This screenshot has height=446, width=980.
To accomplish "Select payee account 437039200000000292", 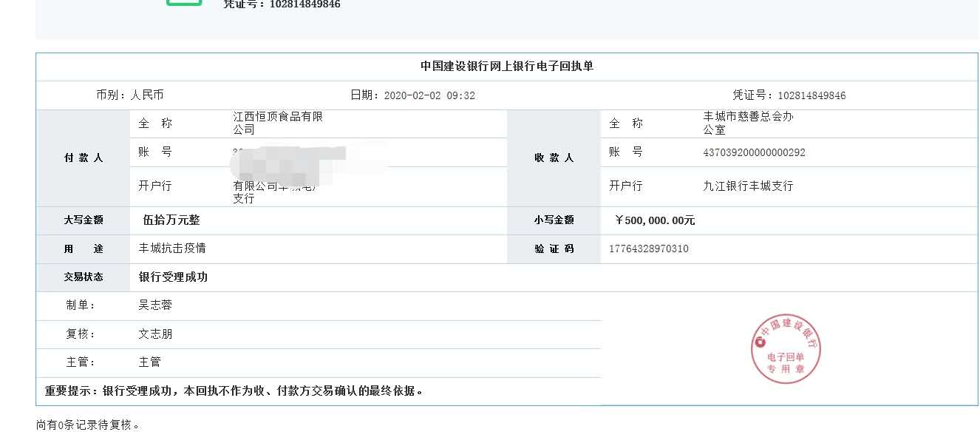I will 754,153.
